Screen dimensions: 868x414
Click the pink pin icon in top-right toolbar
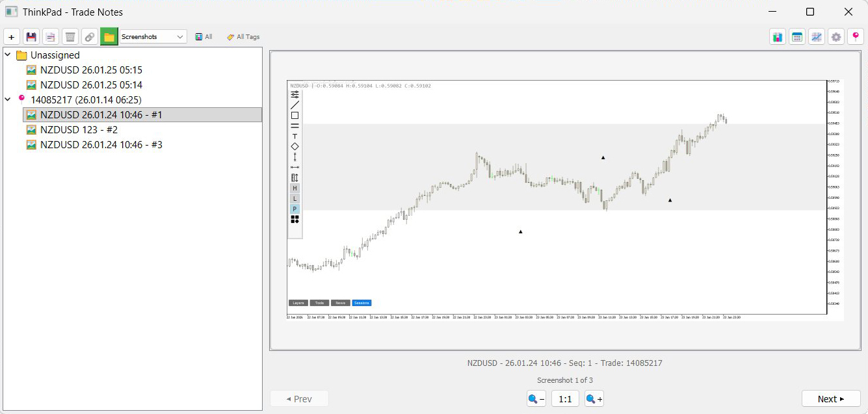tap(856, 37)
